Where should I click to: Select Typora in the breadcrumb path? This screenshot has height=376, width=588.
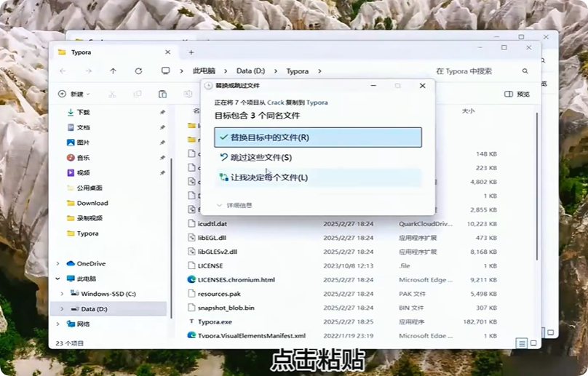coord(298,71)
